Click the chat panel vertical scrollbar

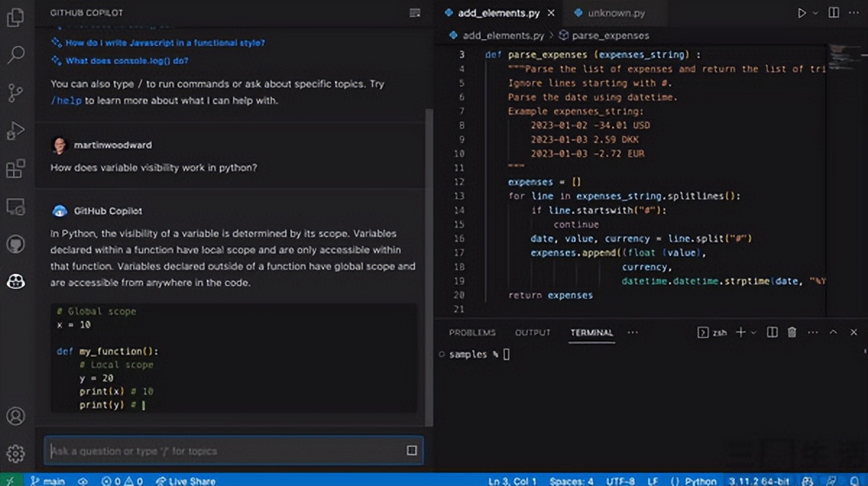pyautogui.click(x=429, y=268)
